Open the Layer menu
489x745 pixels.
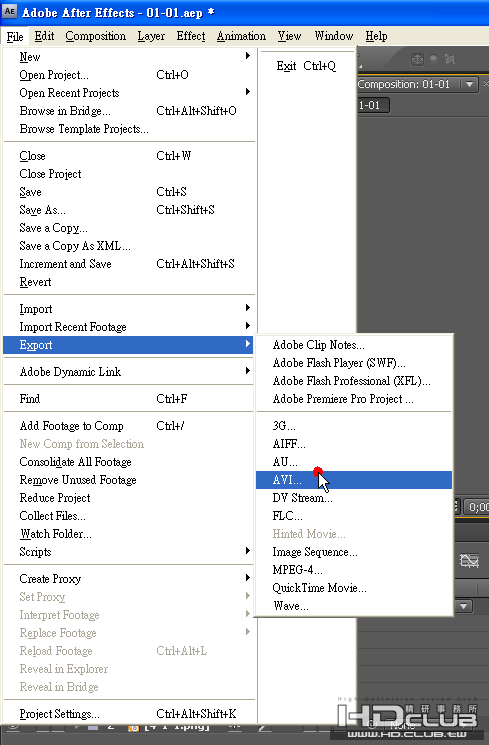point(151,36)
